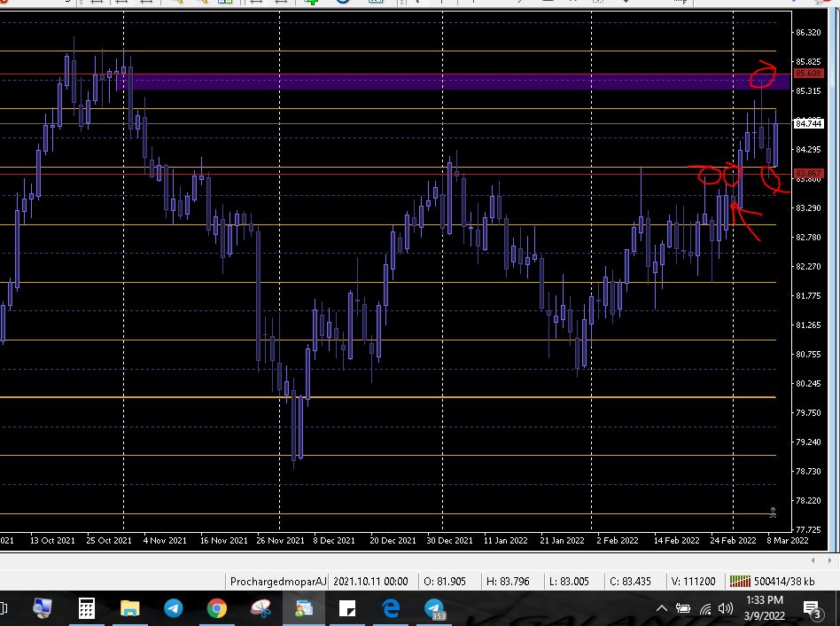840x626 pixels.
Task: Open the Snipping Tool taskbar icon
Action: (x=261, y=608)
